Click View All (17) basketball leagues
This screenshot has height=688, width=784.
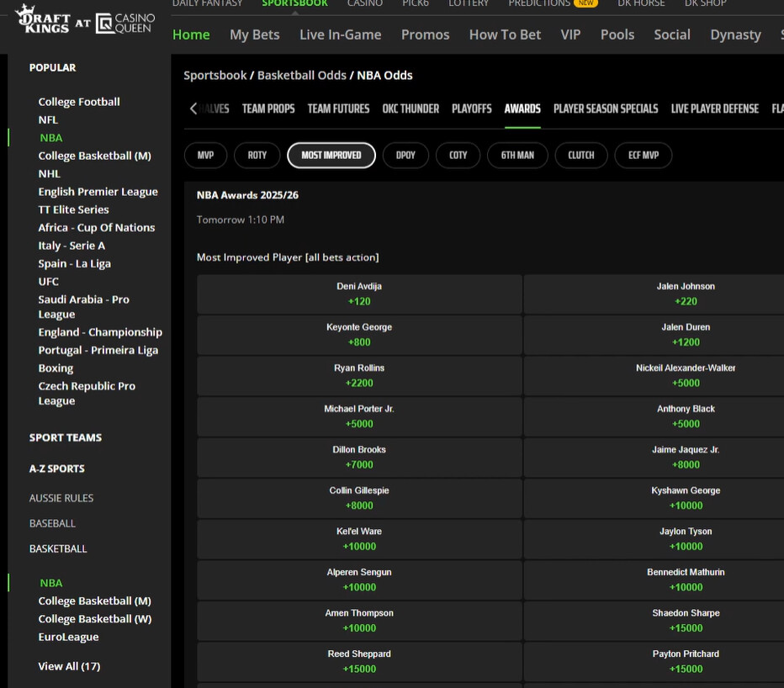coord(69,666)
